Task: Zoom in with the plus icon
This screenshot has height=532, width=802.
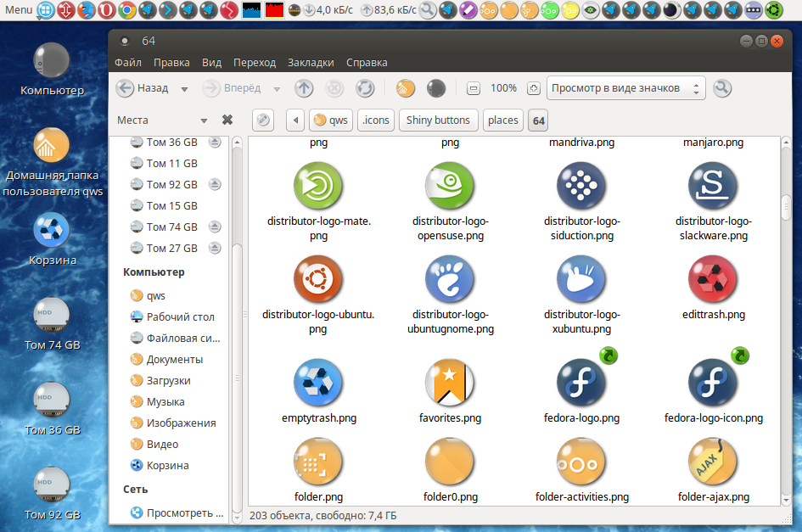Action: click(x=534, y=88)
